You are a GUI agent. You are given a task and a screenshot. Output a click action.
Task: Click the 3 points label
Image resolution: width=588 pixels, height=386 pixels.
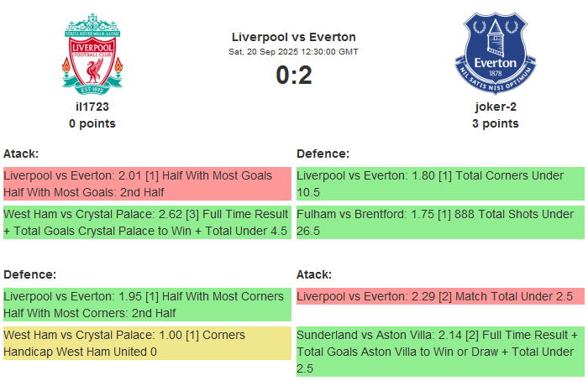(x=495, y=123)
